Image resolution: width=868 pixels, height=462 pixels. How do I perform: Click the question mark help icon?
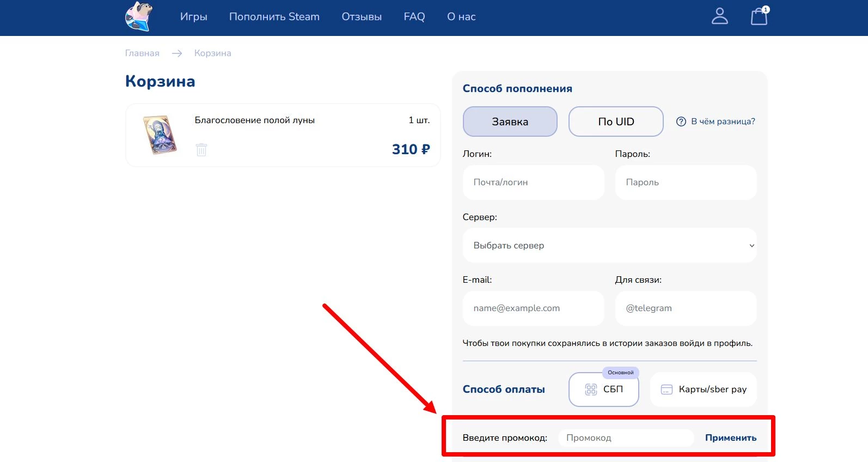pyautogui.click(x=681, y=121)
